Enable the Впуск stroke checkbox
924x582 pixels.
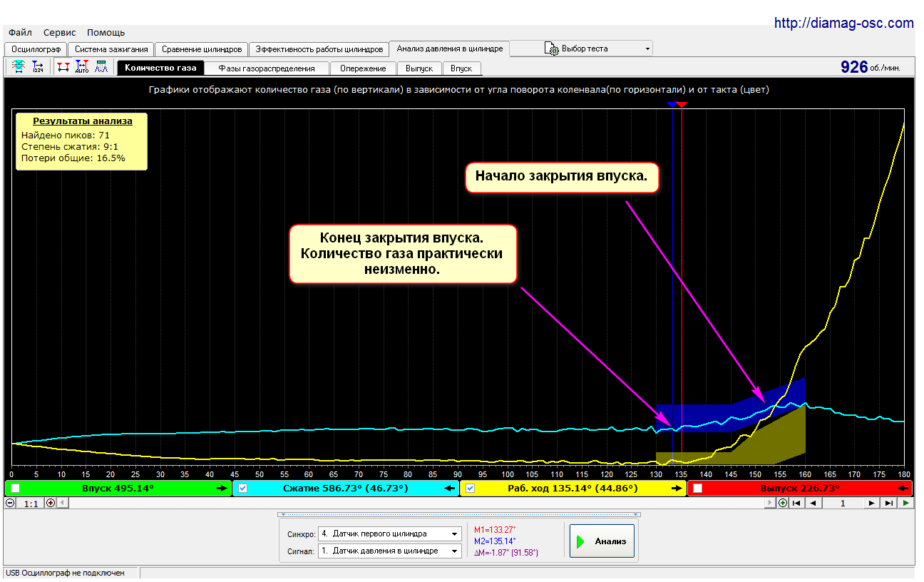pos(16,489)
